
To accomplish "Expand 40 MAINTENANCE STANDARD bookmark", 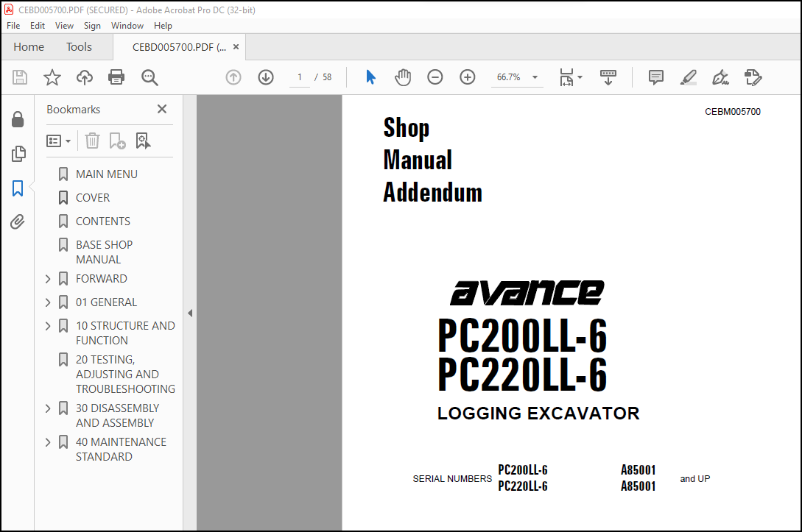I will 48,442.
